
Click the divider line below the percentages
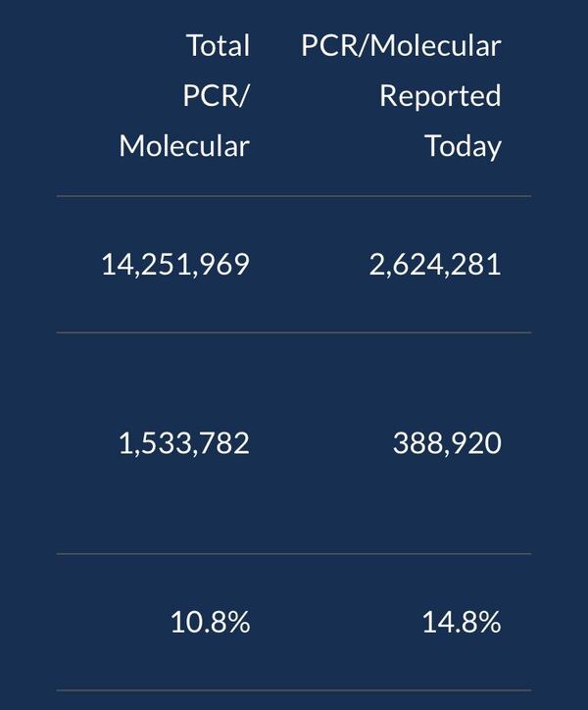pos(294,690)
